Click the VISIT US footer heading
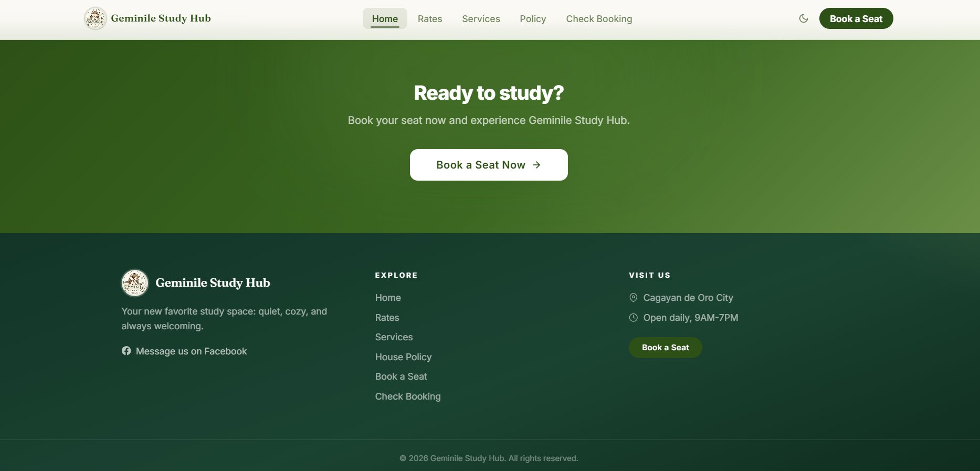 tap(649, 275)
